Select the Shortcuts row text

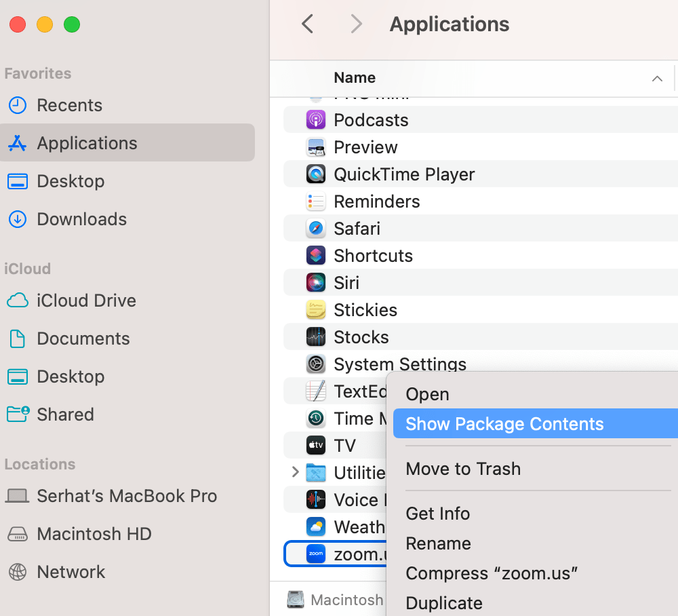(373, 256)
